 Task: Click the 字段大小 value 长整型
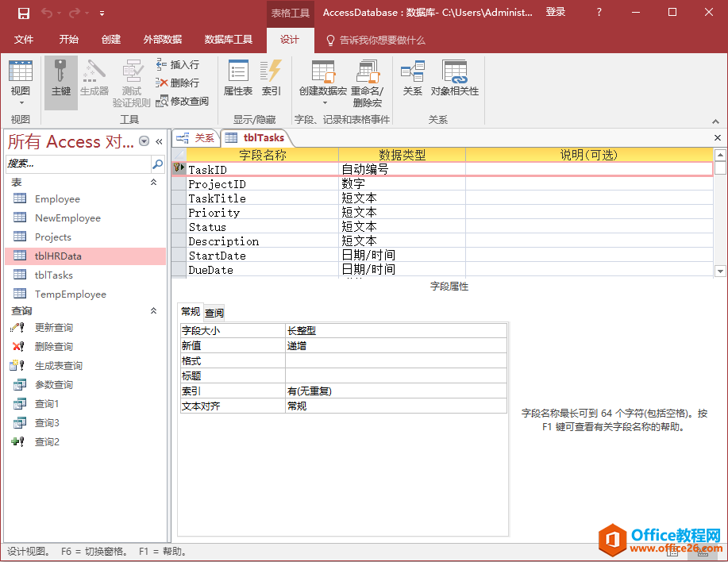click(x=395, y=331)
